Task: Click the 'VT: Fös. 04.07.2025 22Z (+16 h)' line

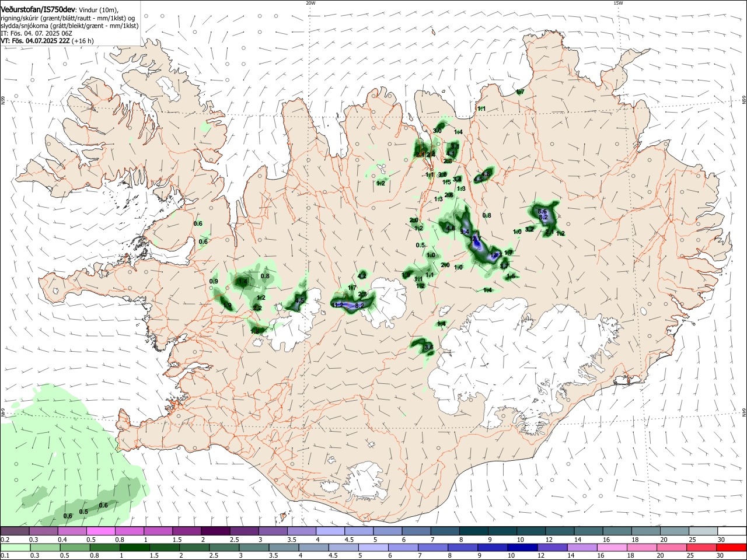Action: click(47, 41)
